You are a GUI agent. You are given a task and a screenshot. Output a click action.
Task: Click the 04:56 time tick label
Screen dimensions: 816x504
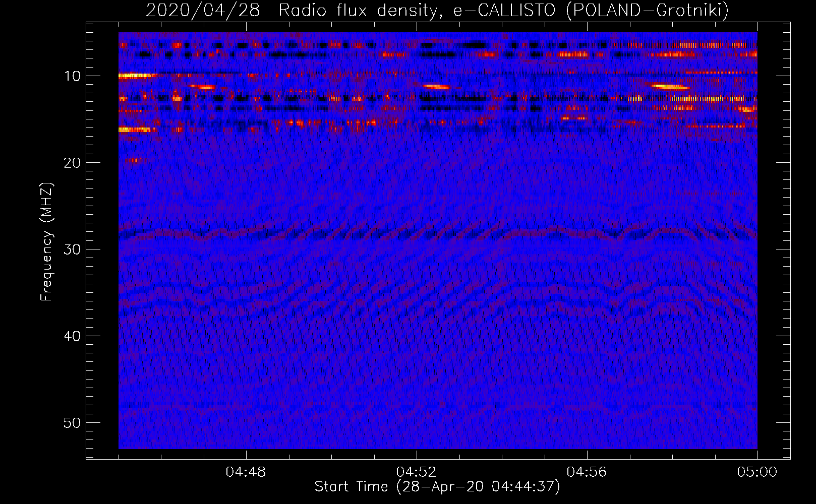pos(587,472)
